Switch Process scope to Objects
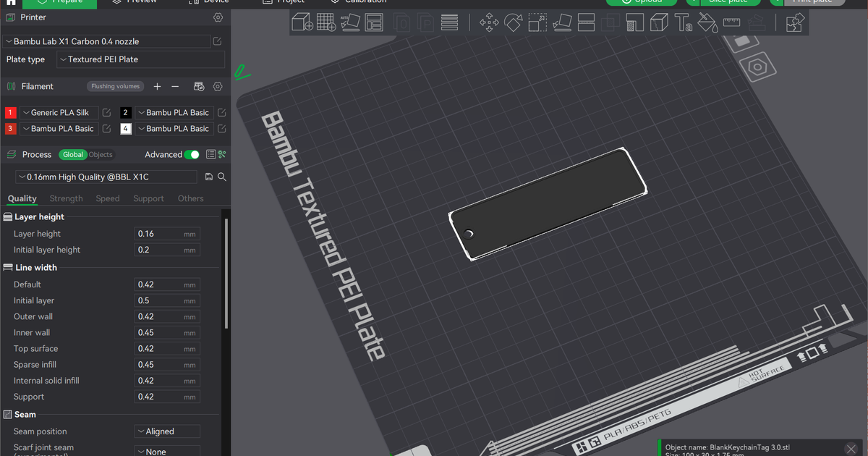 [x=101, y=154]
